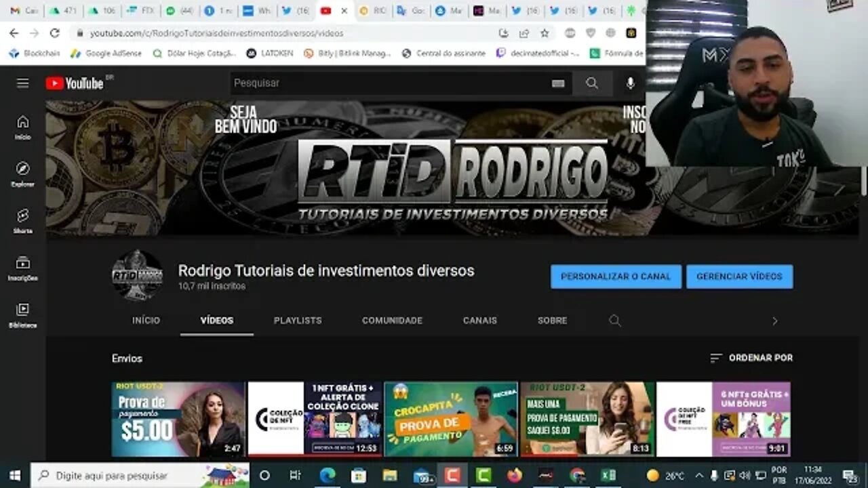The height and width of the screenshot is (488, 868).
Task: Click the channel search magnifier icon
Action: [615, 321]
